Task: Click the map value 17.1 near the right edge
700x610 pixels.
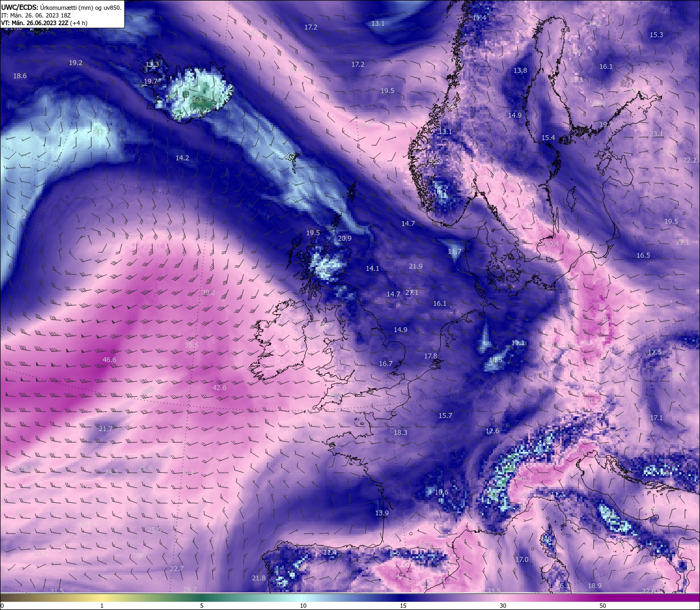Action: coord(656,418)
